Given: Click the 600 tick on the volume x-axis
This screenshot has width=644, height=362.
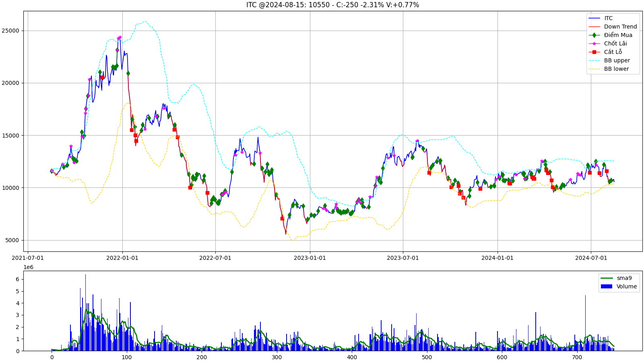Looking at the screenshot, I should click(502, 357).
